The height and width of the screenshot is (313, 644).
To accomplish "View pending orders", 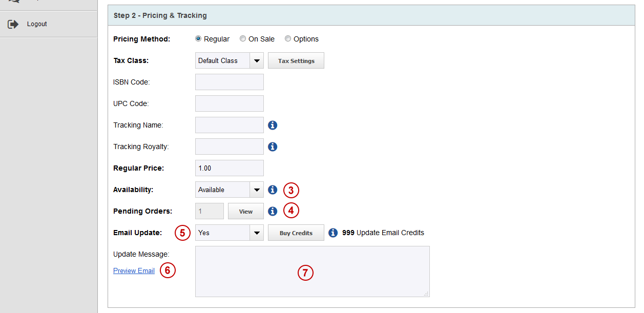I will 246,211.
